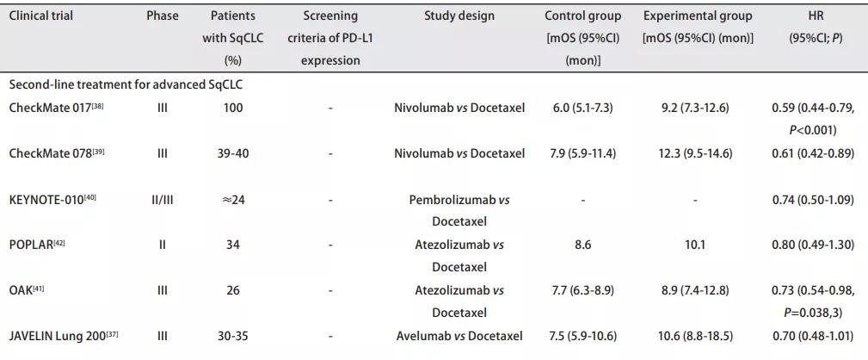The width and height of the screenshot is (868, 360).
Task: Select the Phase column header
Action: 163,16
